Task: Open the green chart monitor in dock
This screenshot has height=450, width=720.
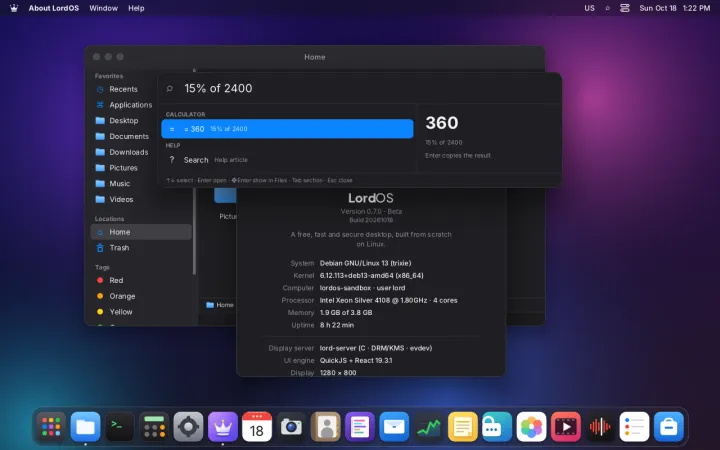Action: click(428, 427)
